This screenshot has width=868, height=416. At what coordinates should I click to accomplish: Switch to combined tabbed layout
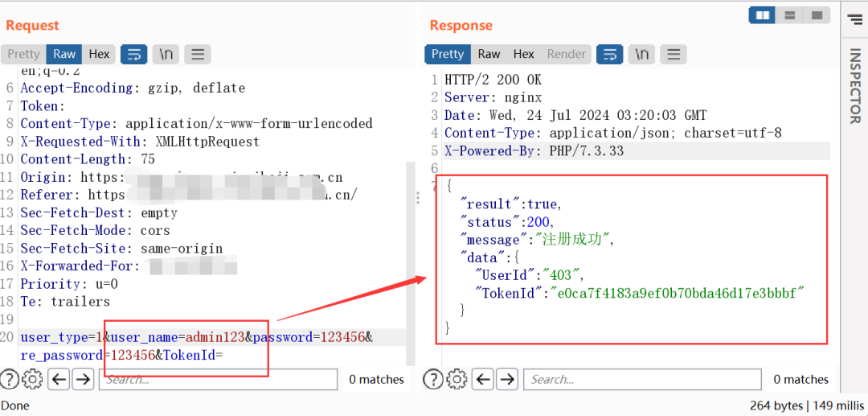pyautogui.click(x=817, y=15)
